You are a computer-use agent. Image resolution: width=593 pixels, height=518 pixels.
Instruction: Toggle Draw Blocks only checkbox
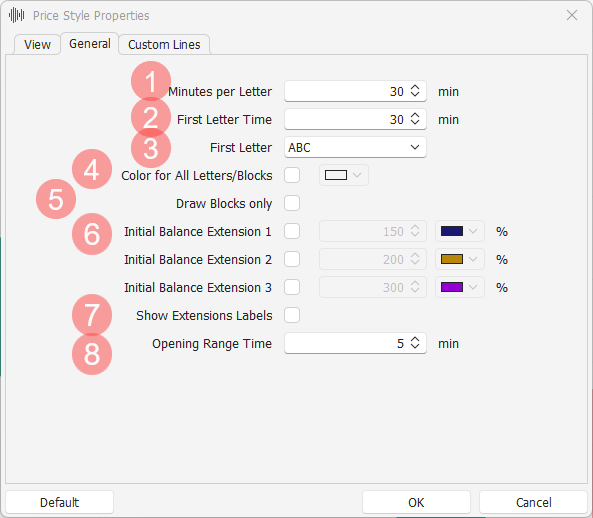click(292, 203)
